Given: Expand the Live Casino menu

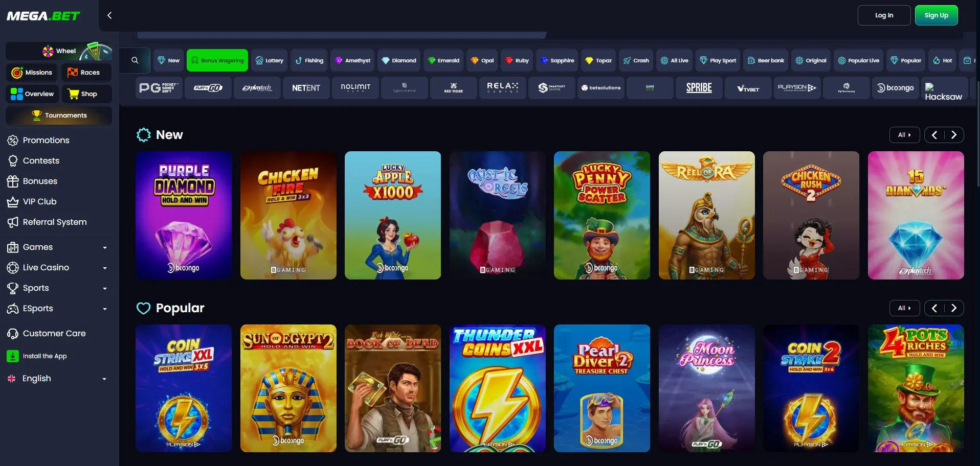Looking at the screenshot, I should click(x=57, y=268).
